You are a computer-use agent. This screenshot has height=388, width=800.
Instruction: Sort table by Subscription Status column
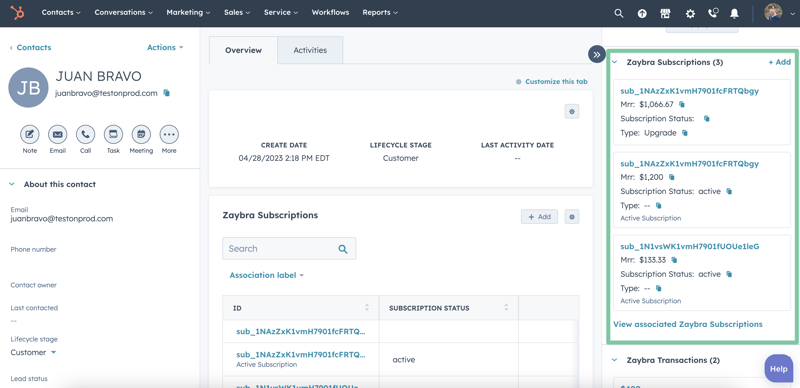click(x=506, y=308)
